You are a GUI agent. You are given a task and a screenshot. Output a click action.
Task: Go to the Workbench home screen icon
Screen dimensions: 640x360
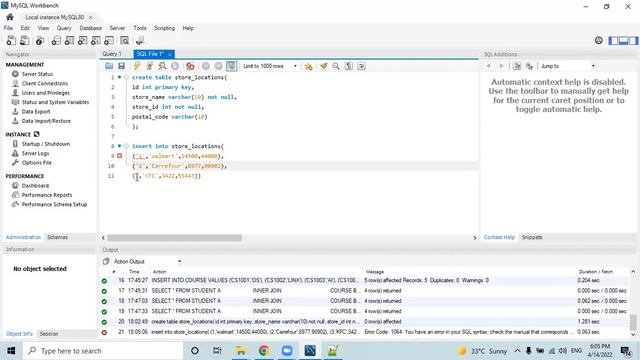click(x=10, y=17)
